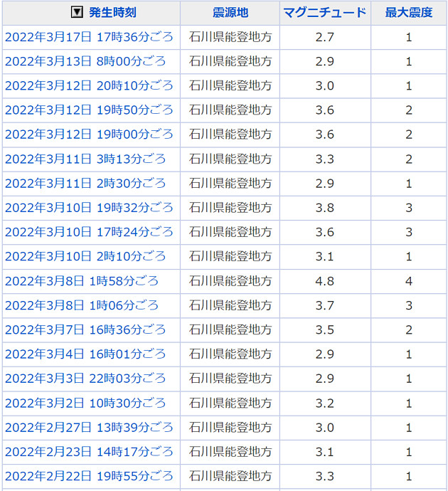Open the 2022年3月8日 1時06分ごろ earthquake entry

coord(82,305)
